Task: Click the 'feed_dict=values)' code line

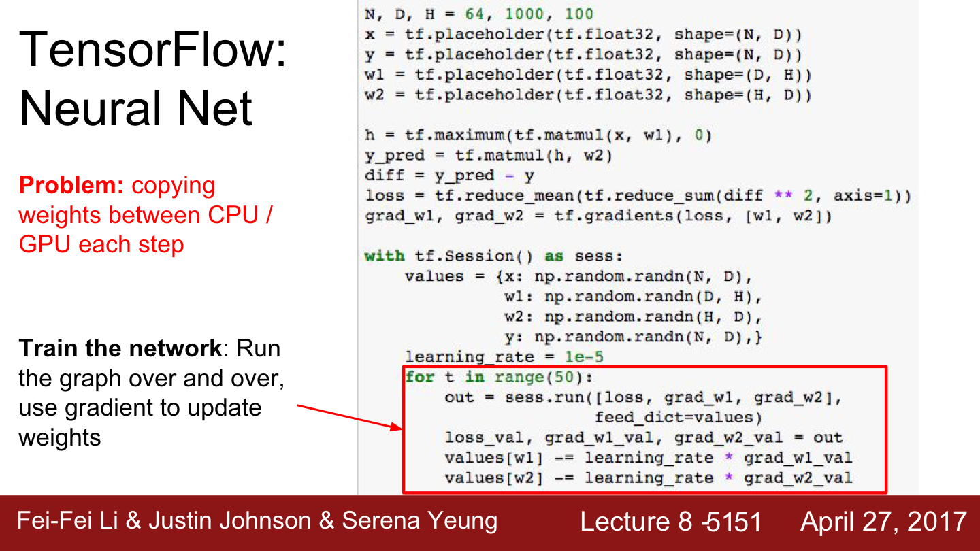Action: click(x=679, y=417)
